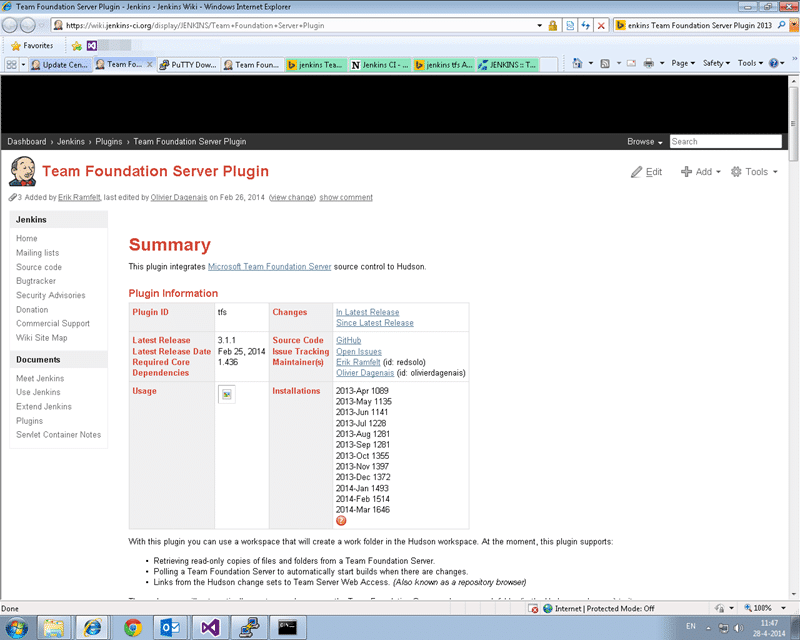Click the red help icon under Installations
Screen dimensions: 800x640
(341, 521)
